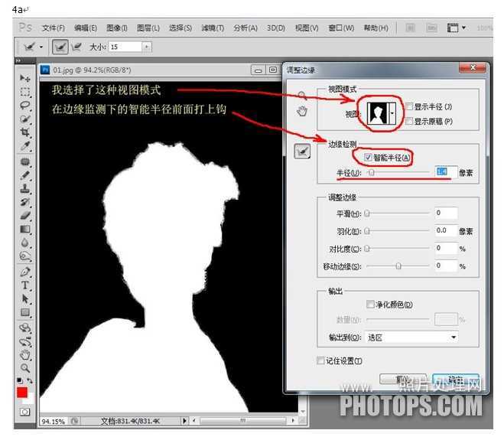Select the Brush tool in toolbox
This screenshot has height=440, width=504.
[25, 175]
